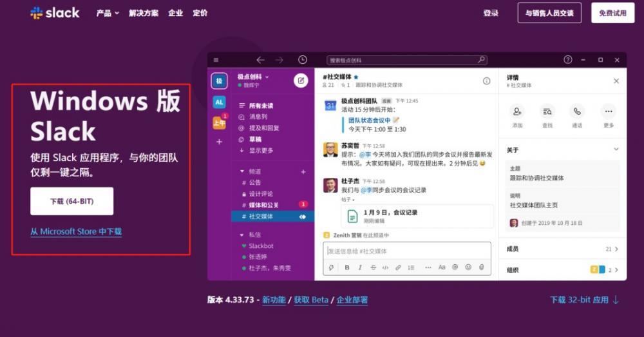Collapse the 私信 section

(242, 235)
